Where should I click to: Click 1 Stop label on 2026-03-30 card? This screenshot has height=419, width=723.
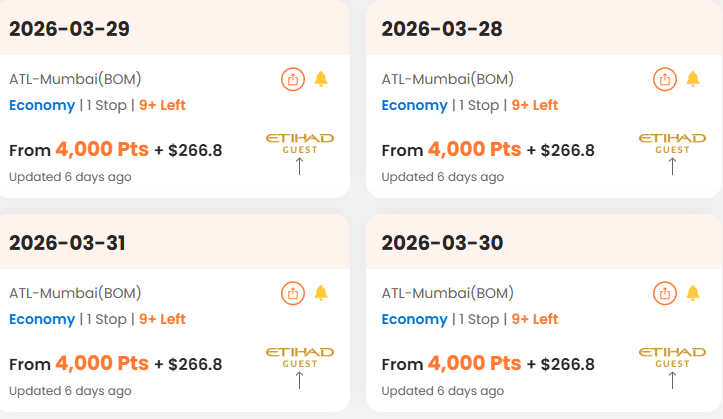coord(478,319)
